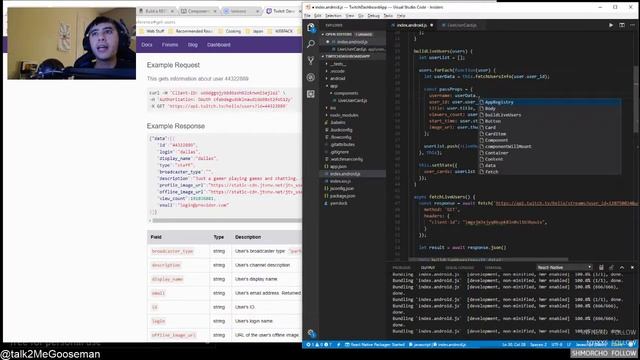Click the Dashboard link in Twitch developer navbar
640x360 pixels.
click(x=219, y=45)
